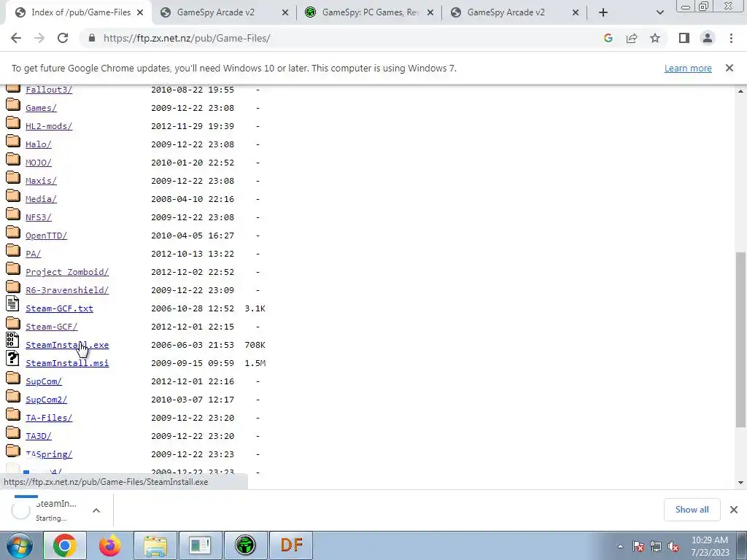Toggle the side panel icon

click(684, 38)
